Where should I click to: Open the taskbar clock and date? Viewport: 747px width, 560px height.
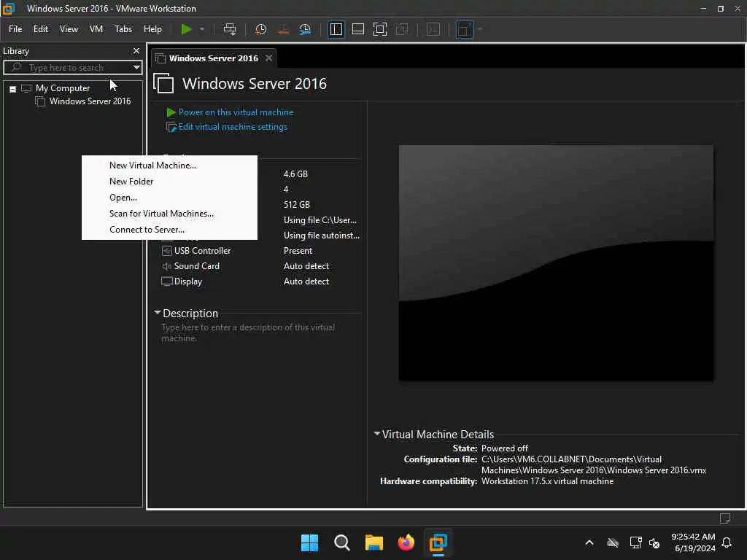tap(693, 542)
